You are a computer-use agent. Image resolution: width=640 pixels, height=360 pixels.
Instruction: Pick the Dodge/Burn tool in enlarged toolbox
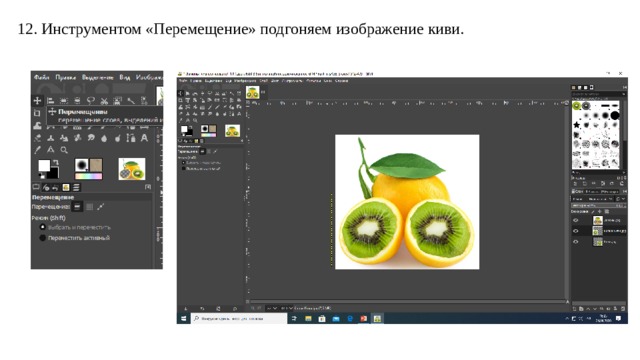[x=118, y=138]
